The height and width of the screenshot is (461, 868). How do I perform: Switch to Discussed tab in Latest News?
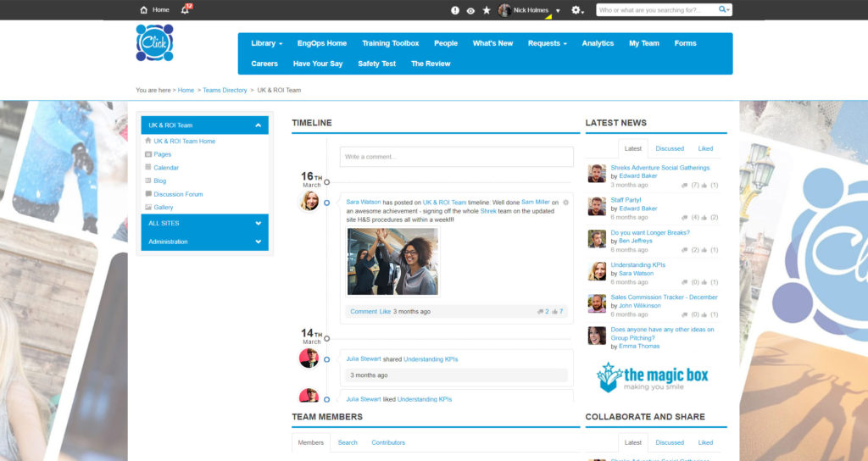click(x=670, y=148)
